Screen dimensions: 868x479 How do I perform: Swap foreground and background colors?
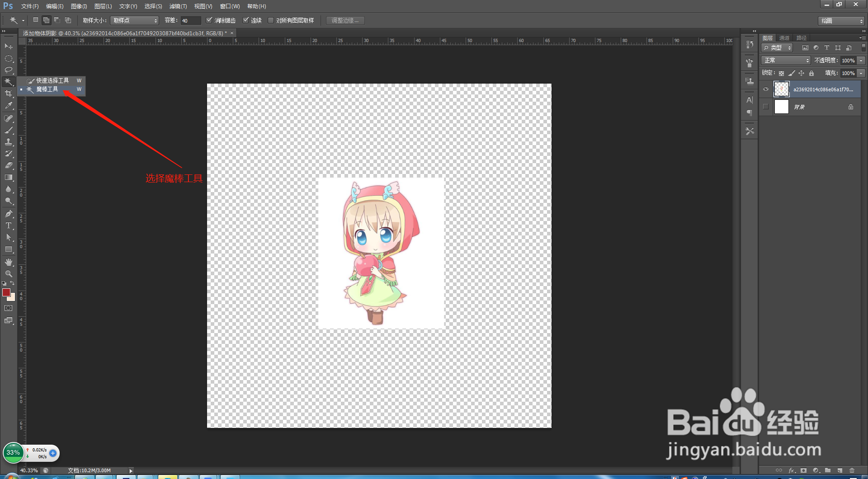(13, 283)
